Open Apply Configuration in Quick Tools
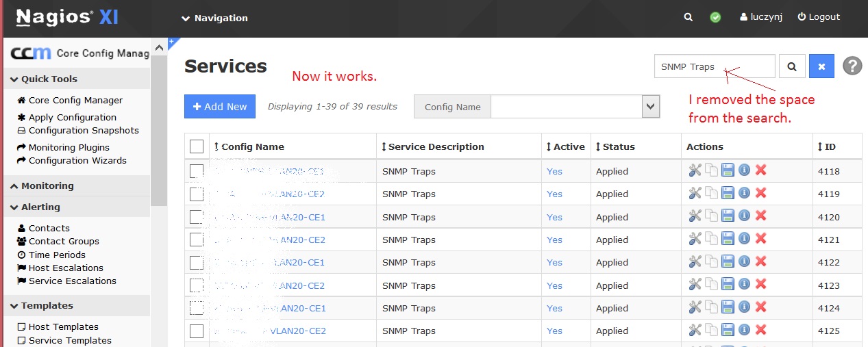The height and width of the screenshot is (347, 868). pos(72,117)
